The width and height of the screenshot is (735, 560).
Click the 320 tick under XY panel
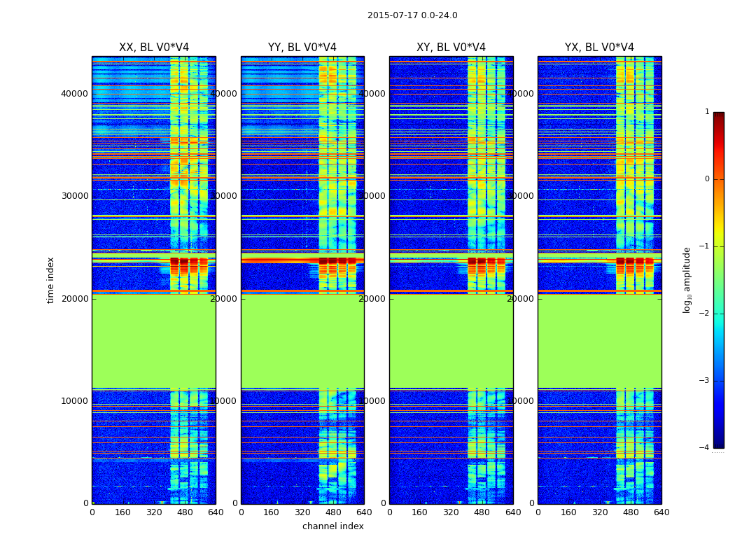click(x=451, y=512)
